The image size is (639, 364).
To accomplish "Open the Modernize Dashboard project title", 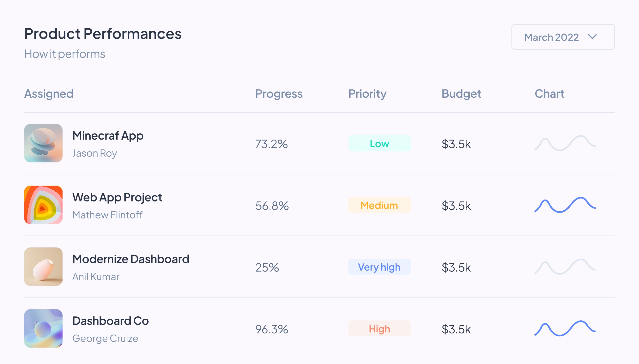I will 131,259.
